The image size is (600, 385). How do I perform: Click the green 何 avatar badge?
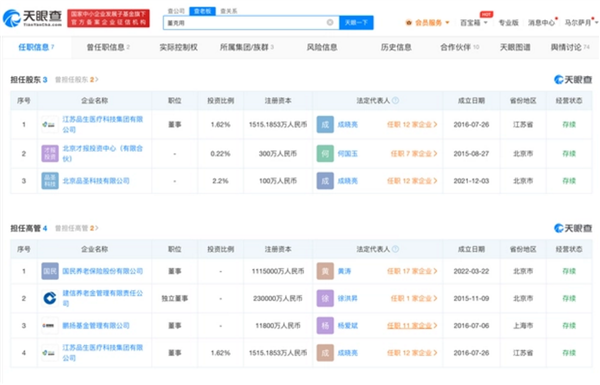325,153
